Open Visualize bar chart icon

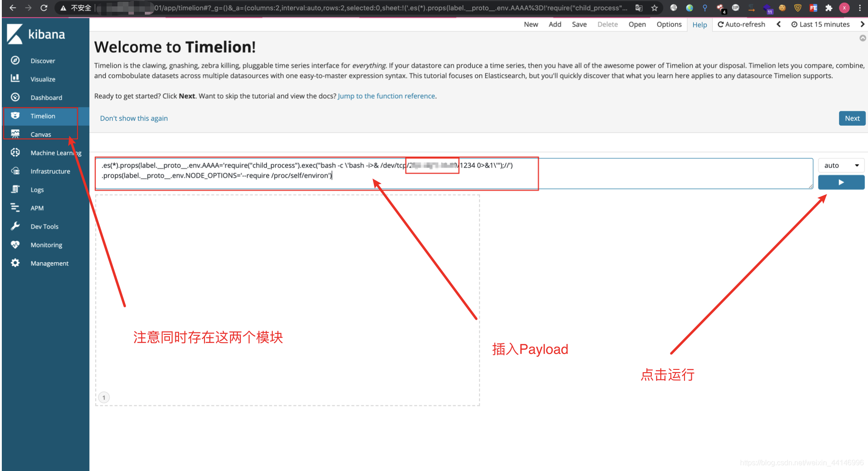15,79
